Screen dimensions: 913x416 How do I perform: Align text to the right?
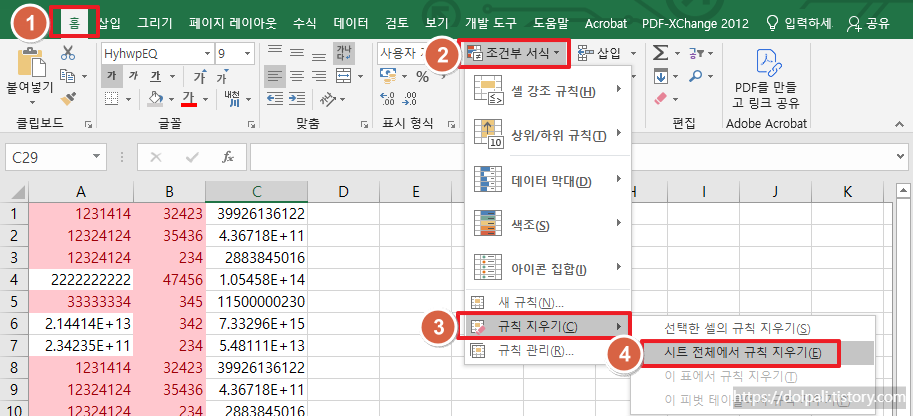pyautogui.click(x=318, y=76)
